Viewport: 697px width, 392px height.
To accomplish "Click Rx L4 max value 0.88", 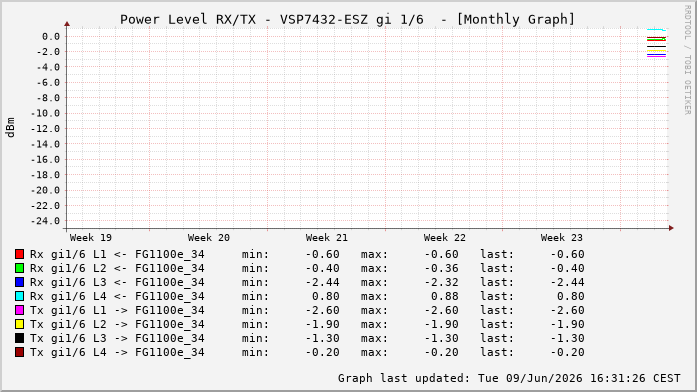I will pyautogui.click(x=445, y=296).
